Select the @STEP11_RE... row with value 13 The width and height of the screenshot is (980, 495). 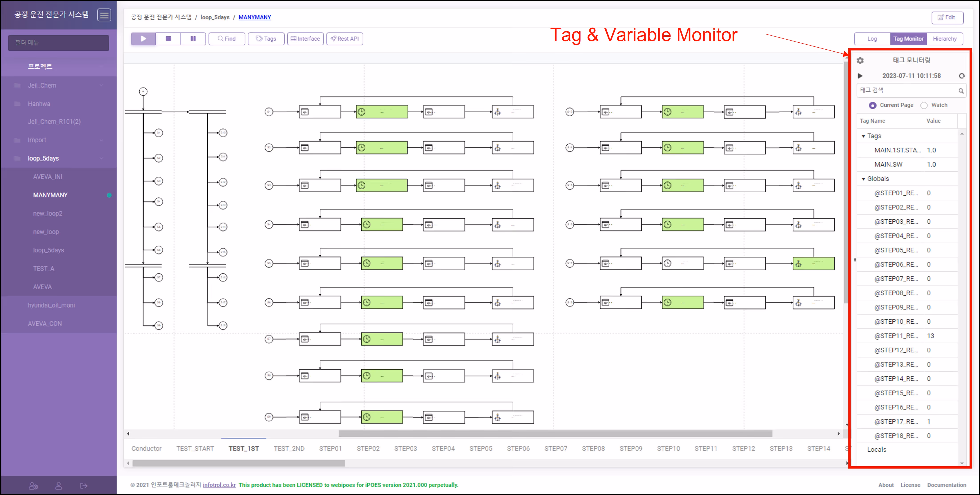(907, 336)
